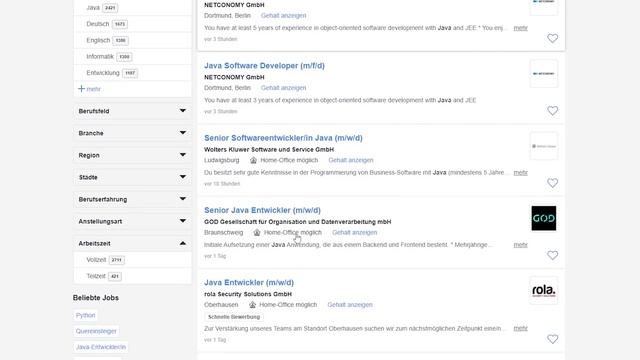Show salary for the Ludwigsburg job
Viewport: 640px width, 360px height.
click(351, 160)
